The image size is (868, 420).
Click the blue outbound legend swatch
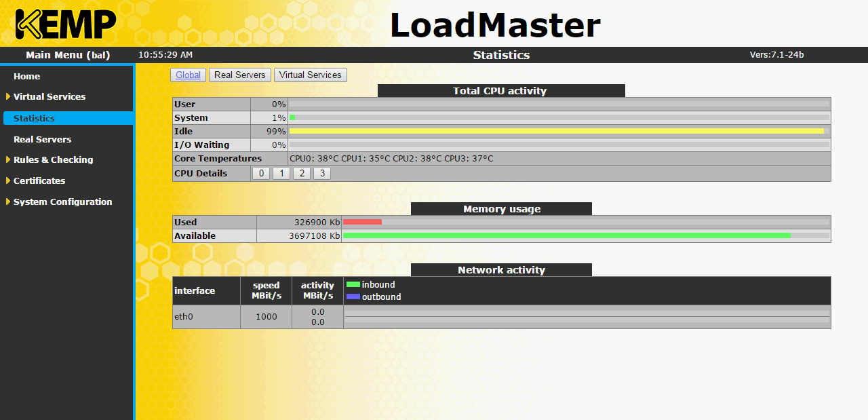click(x=353, y=297)
